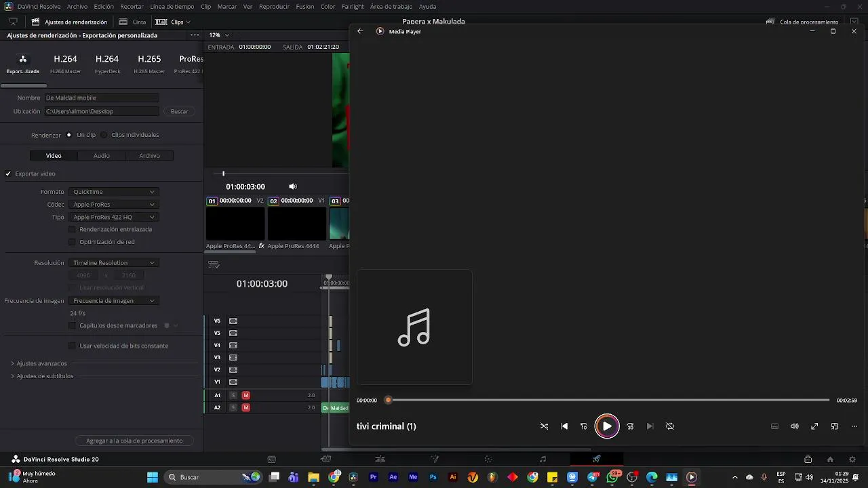The width and height of the screenshot is (868, 488).
Task: Solo audio track A1
Action: click(x=233, y=395)
